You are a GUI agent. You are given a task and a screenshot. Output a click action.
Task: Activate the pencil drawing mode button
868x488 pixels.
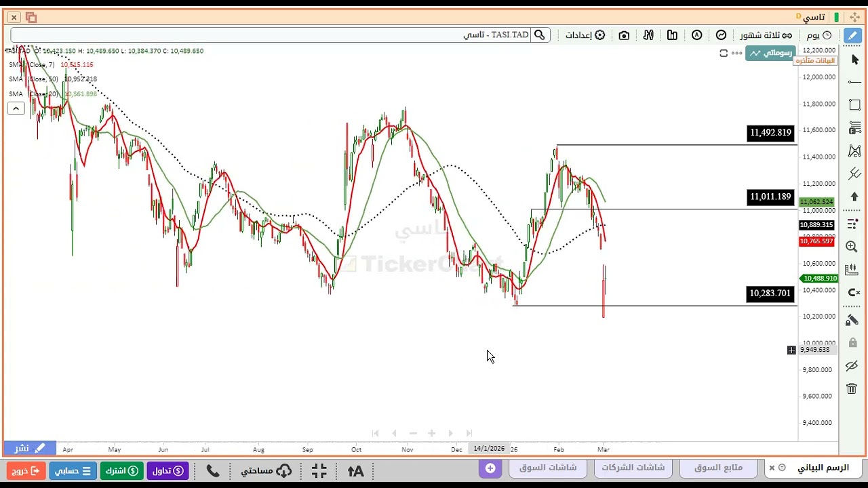click(853, 35)
